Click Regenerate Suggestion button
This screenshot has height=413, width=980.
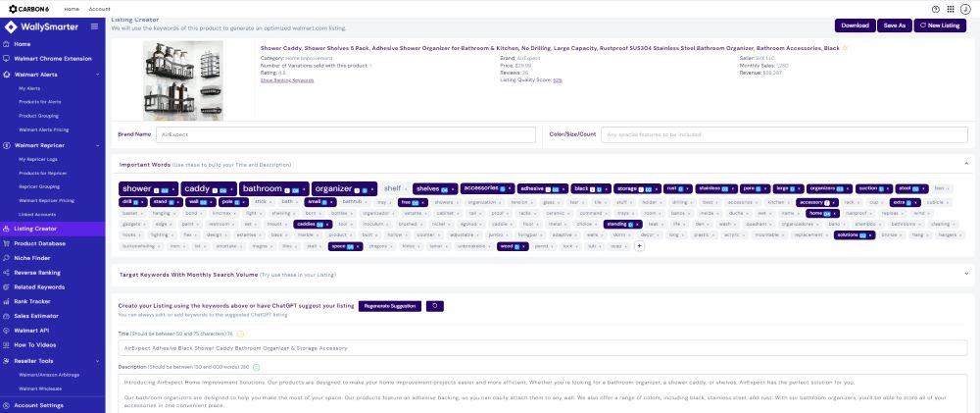(x=390, y=306)
